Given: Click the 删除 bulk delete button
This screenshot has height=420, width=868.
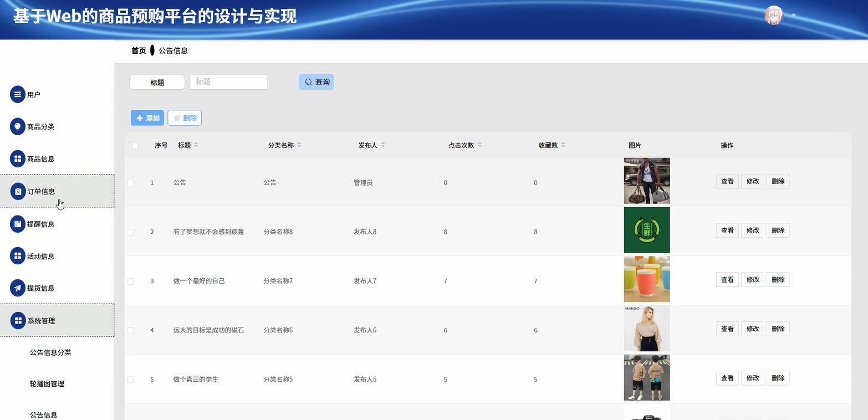Looking at the screenshot, I should click(185, 118).
